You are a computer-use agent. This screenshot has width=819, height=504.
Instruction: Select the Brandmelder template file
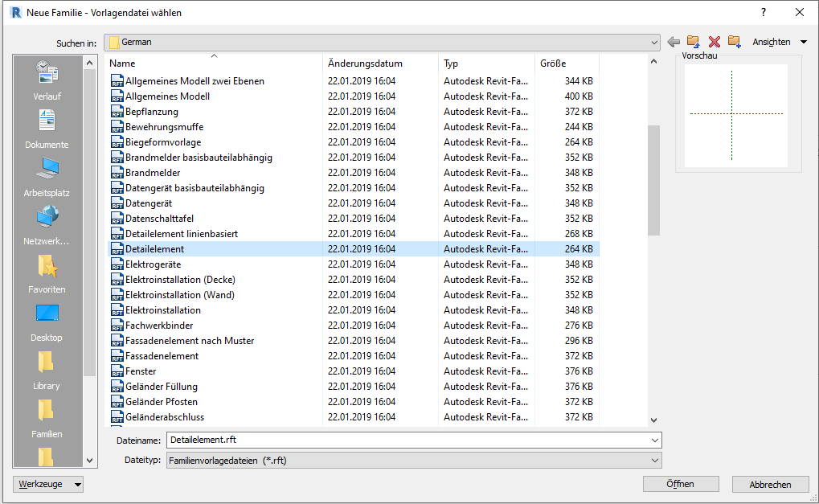coord(153,173)
